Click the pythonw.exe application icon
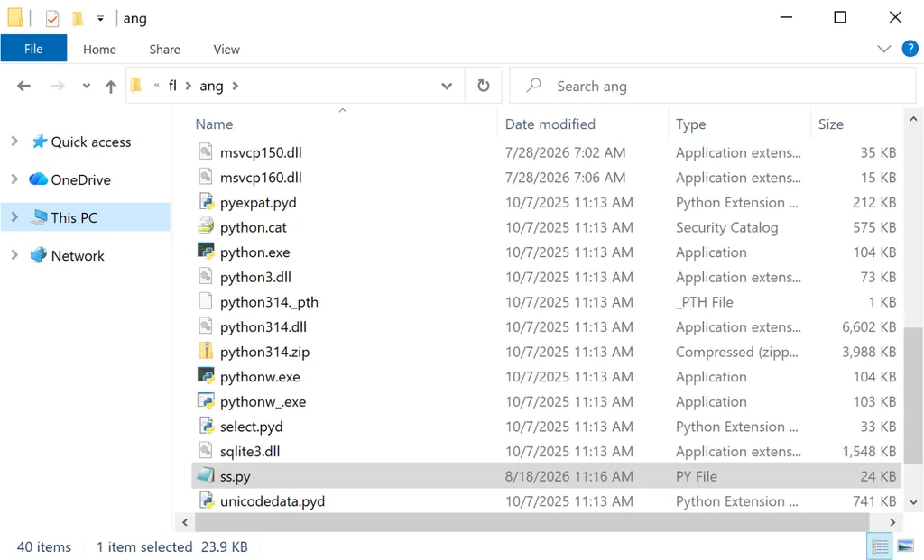924x560 pixels. tap(205, 376)
